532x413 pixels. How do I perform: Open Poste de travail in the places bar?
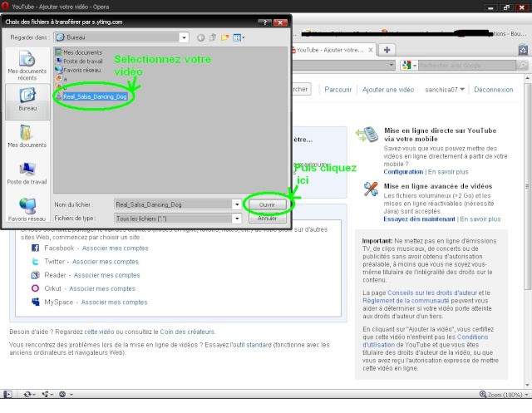click(27, 173)
